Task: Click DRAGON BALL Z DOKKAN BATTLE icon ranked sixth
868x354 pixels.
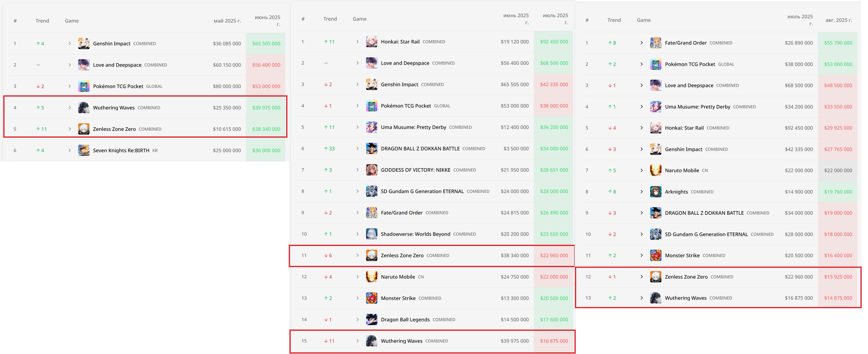Action: [x=371, y=148]
